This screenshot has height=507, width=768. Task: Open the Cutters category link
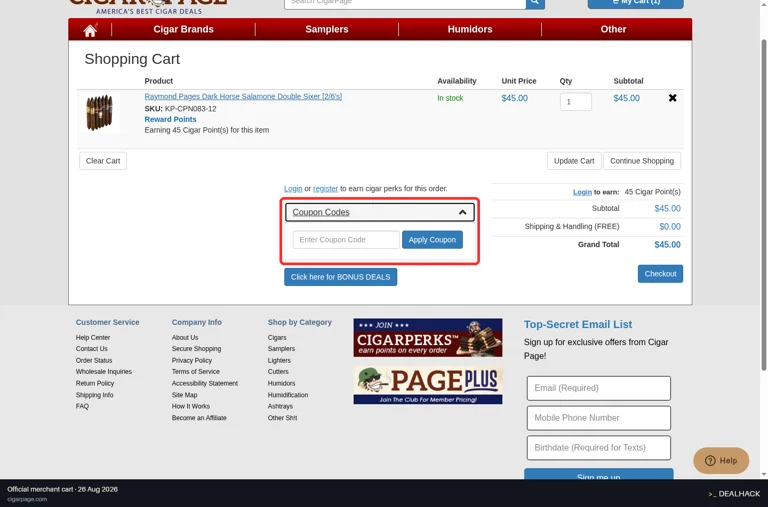click(x=278, y=372)
